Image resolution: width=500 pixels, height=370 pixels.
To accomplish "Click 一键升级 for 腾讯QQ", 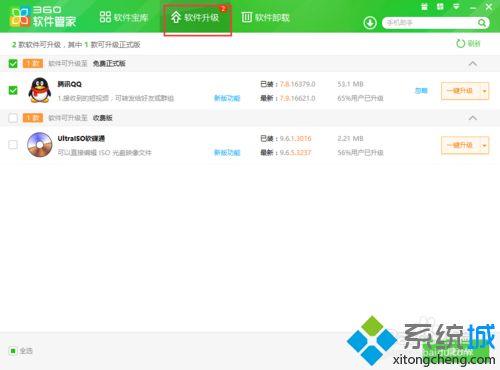I will pos(460,91).
